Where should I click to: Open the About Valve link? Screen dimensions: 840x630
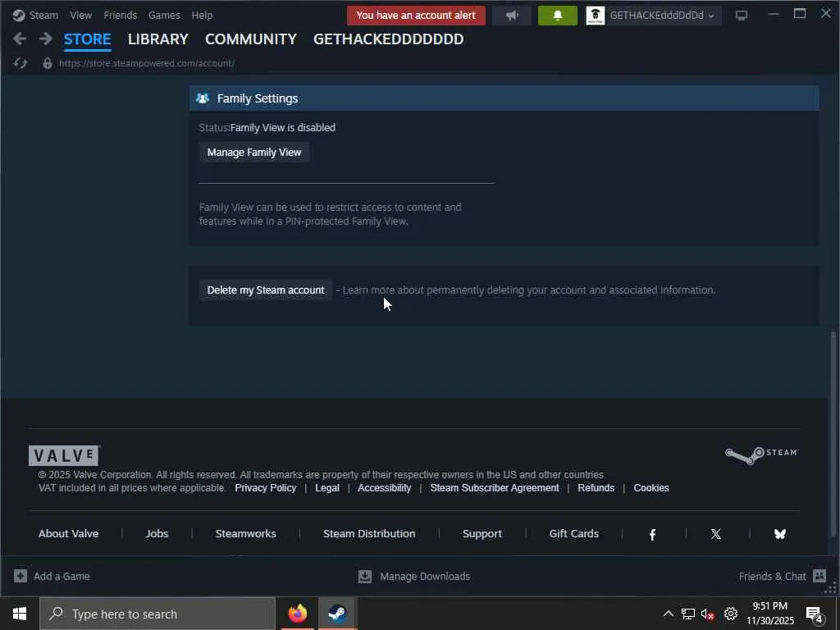point(68,533)
